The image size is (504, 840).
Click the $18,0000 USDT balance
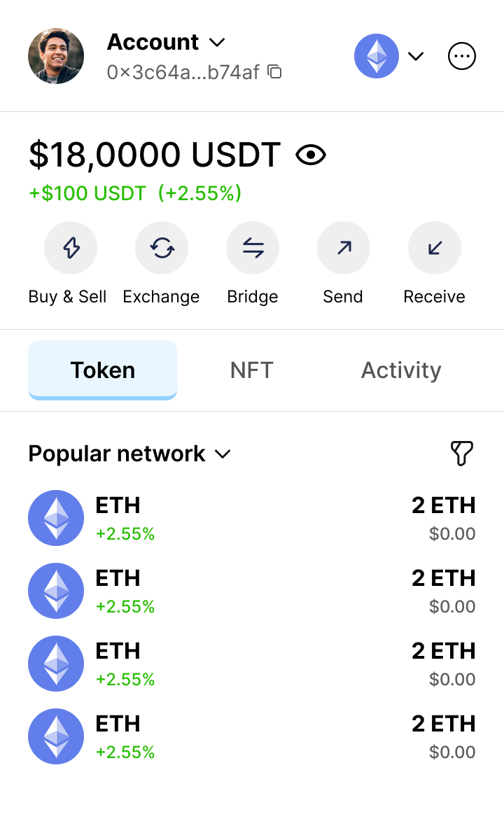tap(155, 155)
